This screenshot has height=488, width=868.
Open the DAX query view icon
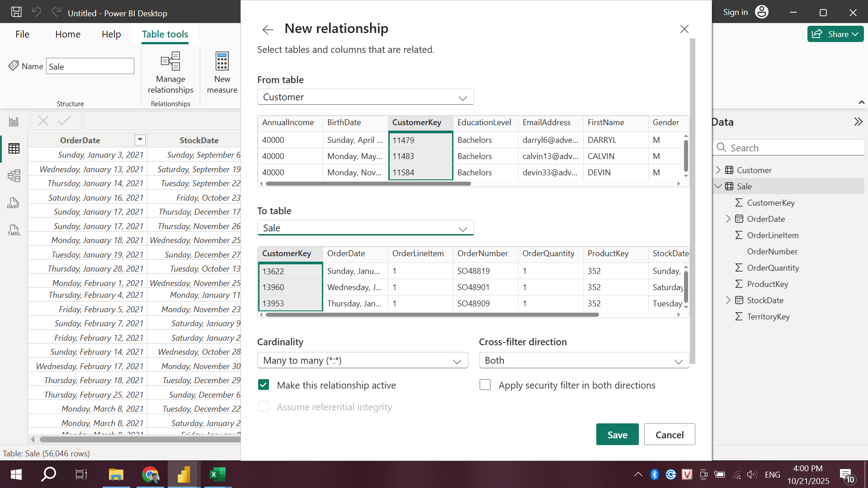(x=14, y=203)
